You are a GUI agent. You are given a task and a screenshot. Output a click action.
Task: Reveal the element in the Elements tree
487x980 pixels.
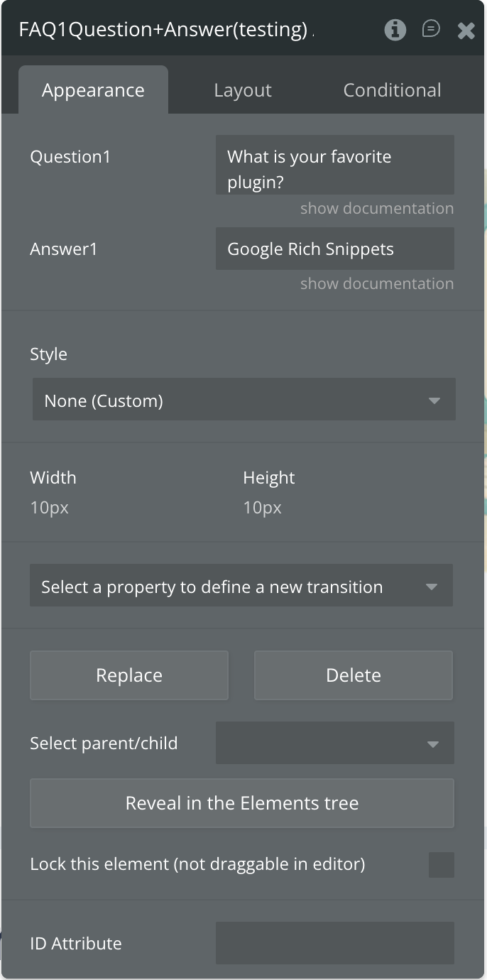pos(242,803)
